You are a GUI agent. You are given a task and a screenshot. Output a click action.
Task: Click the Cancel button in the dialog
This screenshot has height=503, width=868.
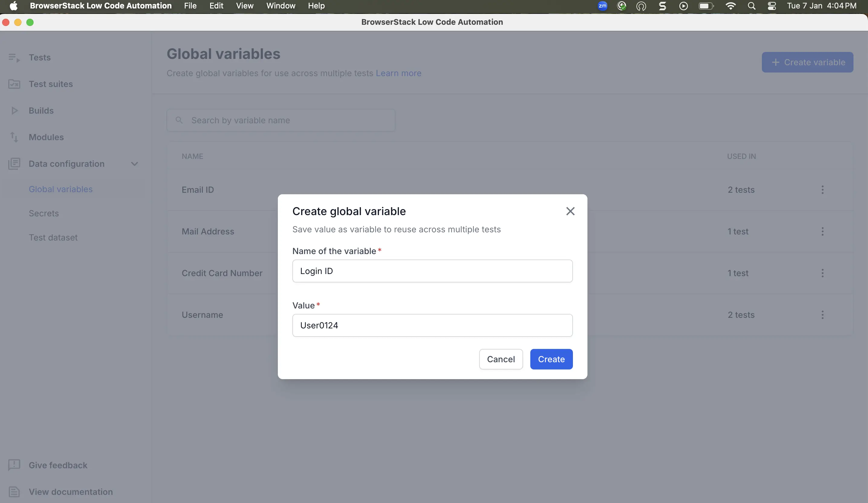[500, 359]
